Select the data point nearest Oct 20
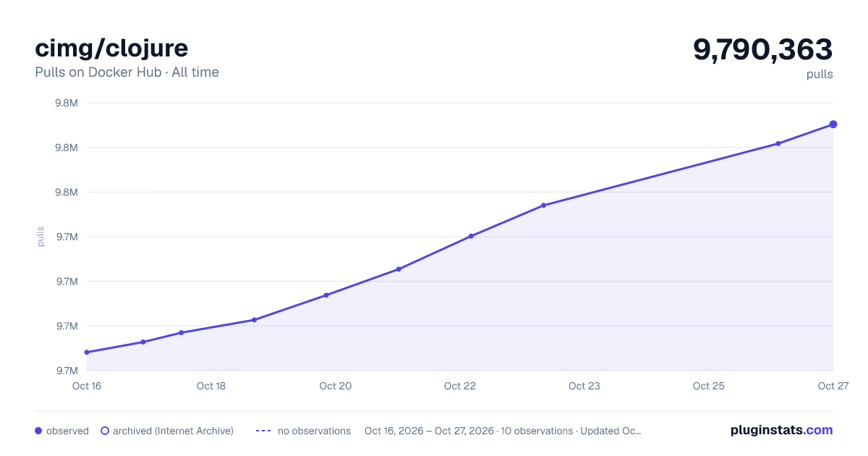This screenshot has height=456, width=868. coord(326,295)
